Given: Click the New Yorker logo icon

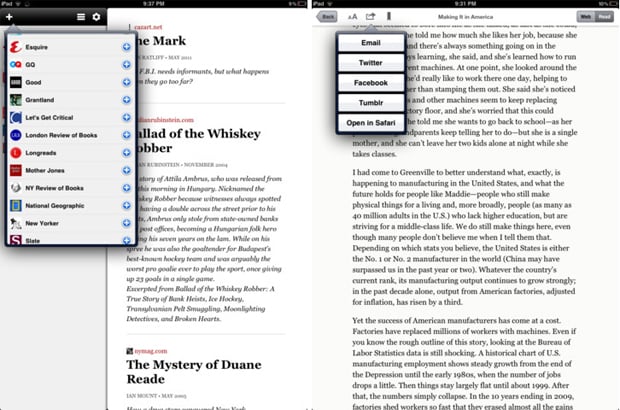Looking at the screenshot, I should (15, 223).
